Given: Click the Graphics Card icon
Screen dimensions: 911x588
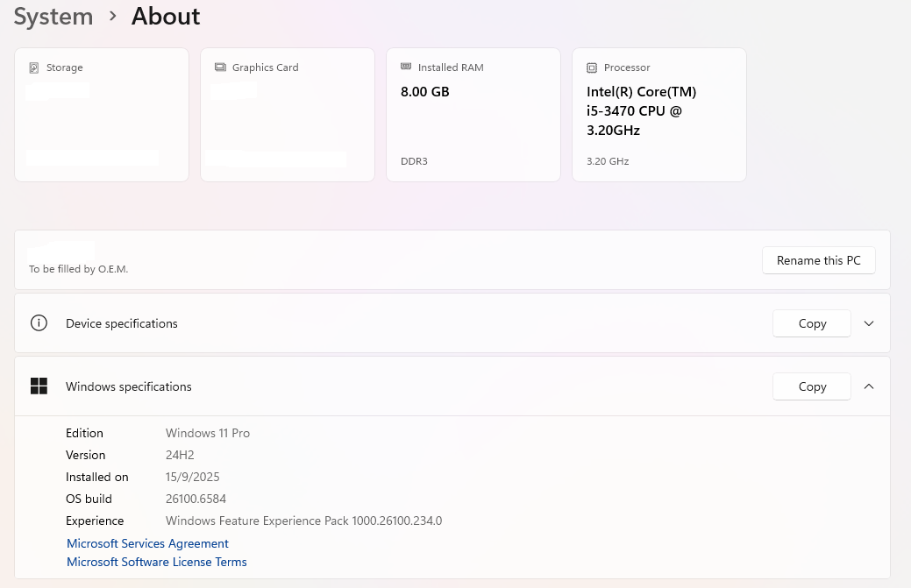Looking at the screenshot, I should (x=220, y=67).
